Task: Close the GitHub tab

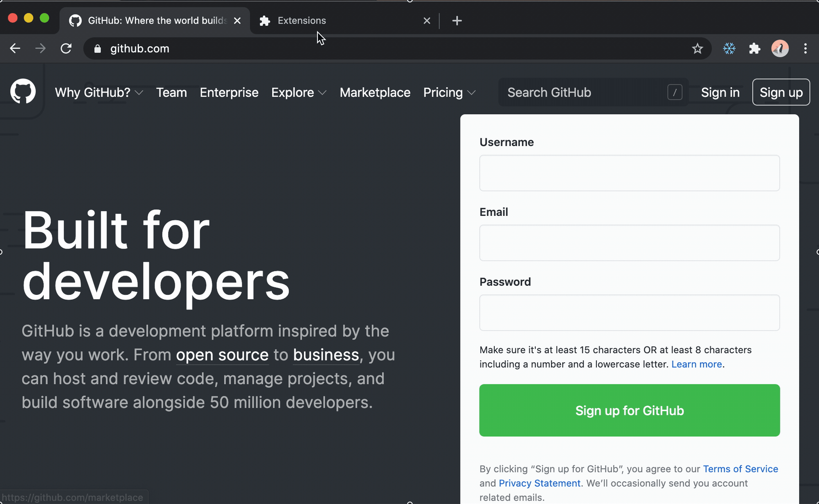Action: click(237, 21)
